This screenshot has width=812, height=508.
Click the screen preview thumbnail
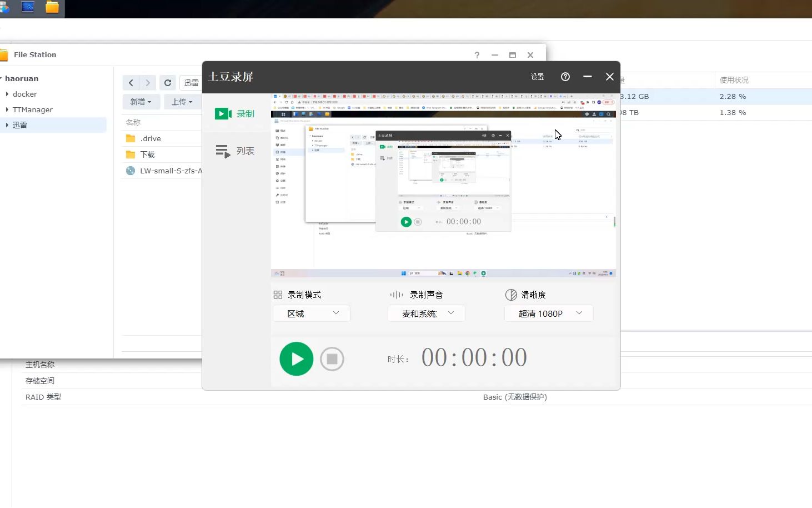pos(443,186)
